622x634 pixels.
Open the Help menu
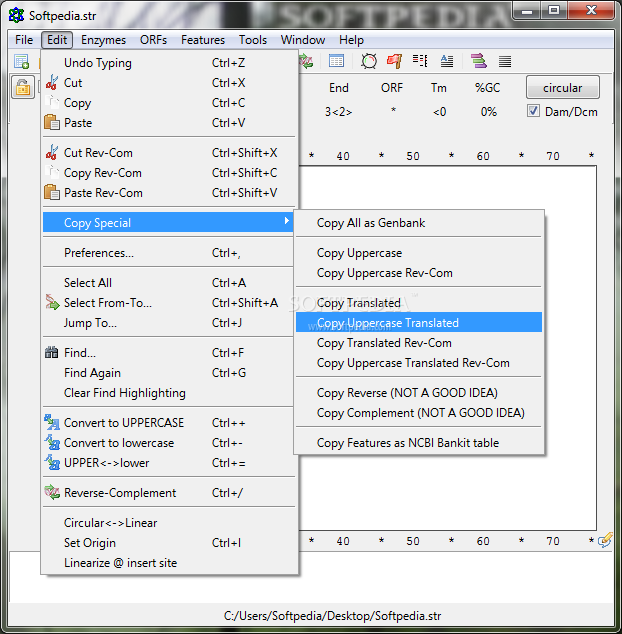(351, 40)
